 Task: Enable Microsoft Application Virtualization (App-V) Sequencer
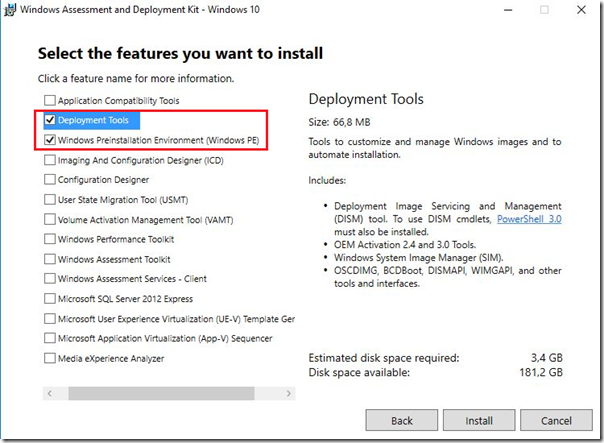[x=50, y=338]
